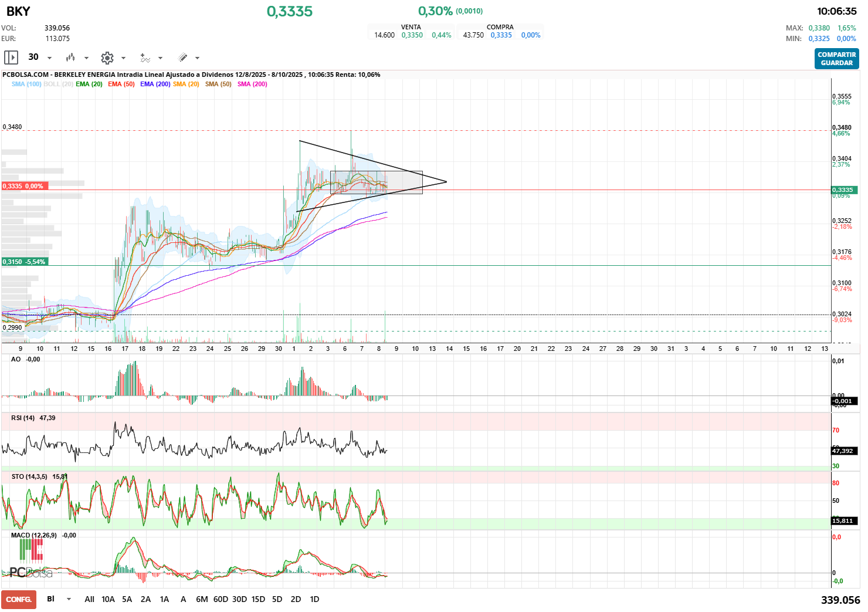Open the chart settings gear icon

pyautogui.click(x=107, y=58)
